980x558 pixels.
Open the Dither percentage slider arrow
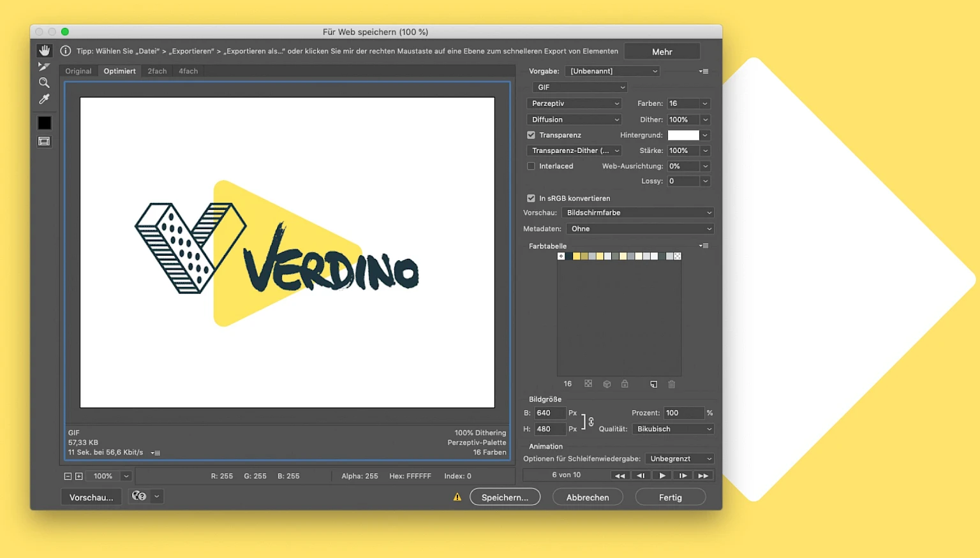706,119
